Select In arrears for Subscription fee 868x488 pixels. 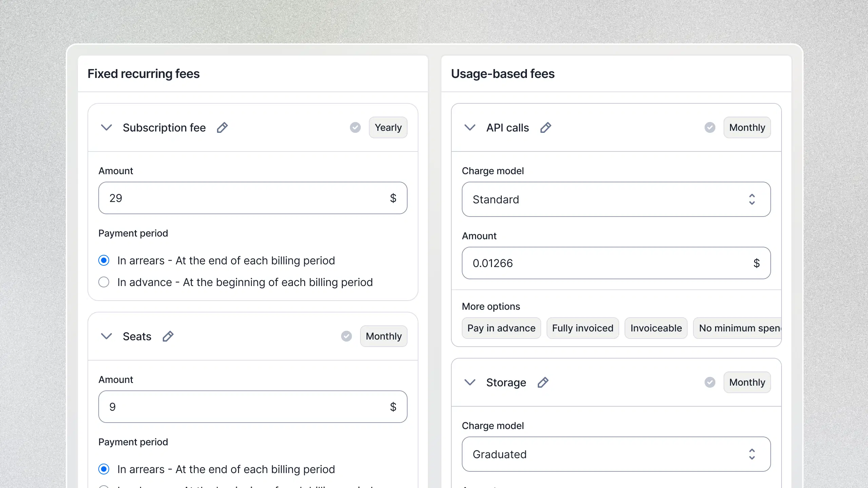[104, 261]
